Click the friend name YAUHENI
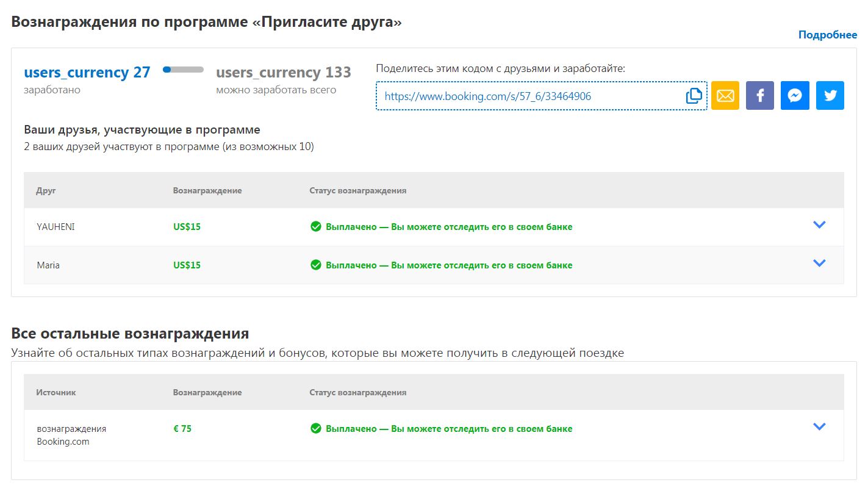 point(56,227)
